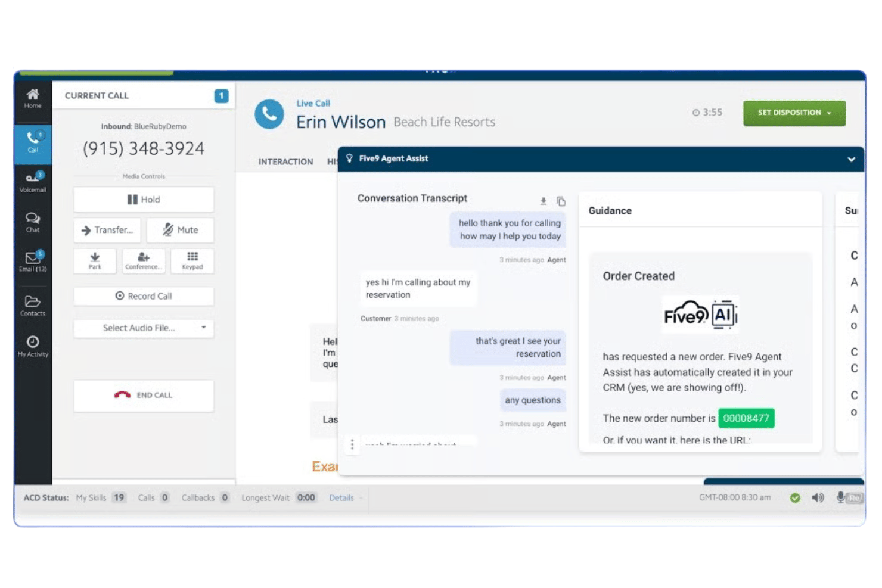Screen dimensions: 882x588
Task: Click the speaker volume icon
Action: tap(818, 497)
